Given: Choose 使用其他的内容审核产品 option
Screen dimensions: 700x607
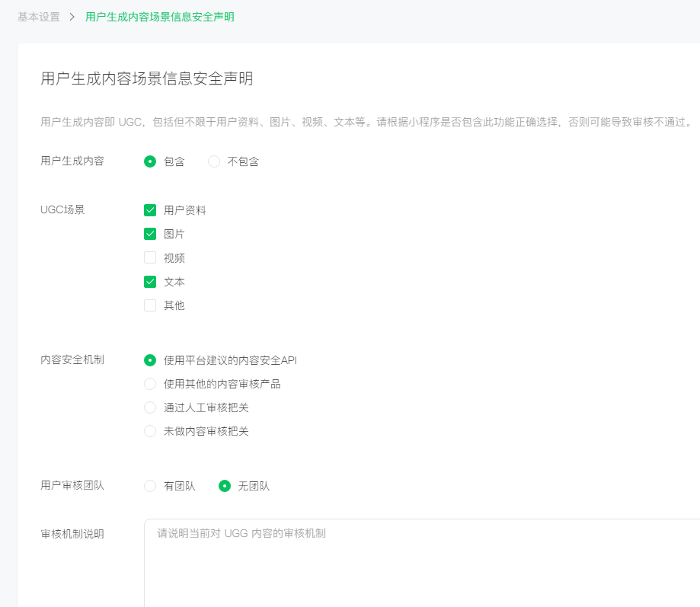Looking at the screenshot, I should 150,384.
